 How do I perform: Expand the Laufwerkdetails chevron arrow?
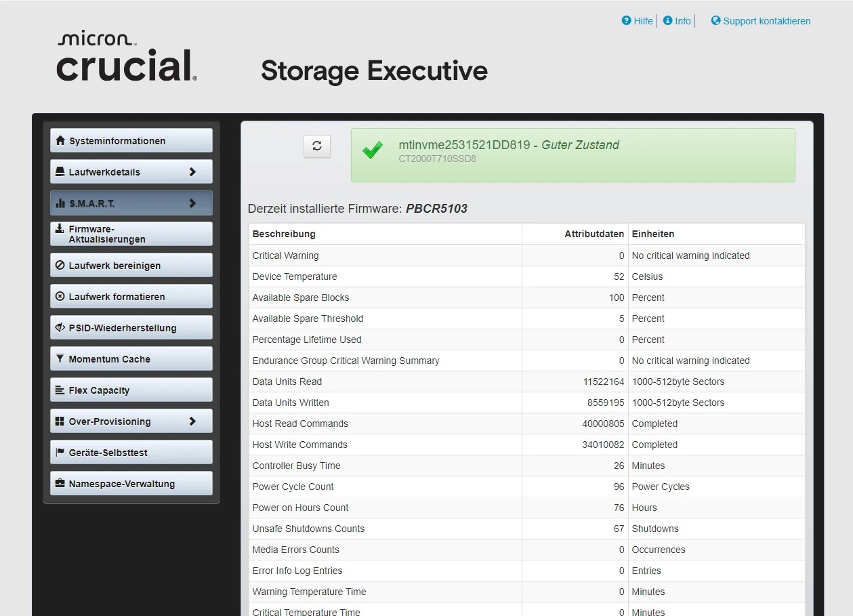[192, 172]
